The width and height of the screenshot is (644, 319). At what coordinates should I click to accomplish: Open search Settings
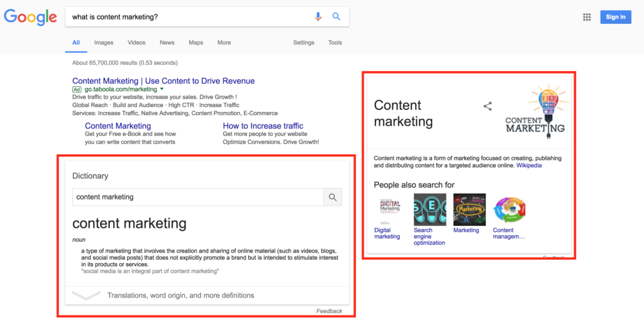[x=304, y=43]
